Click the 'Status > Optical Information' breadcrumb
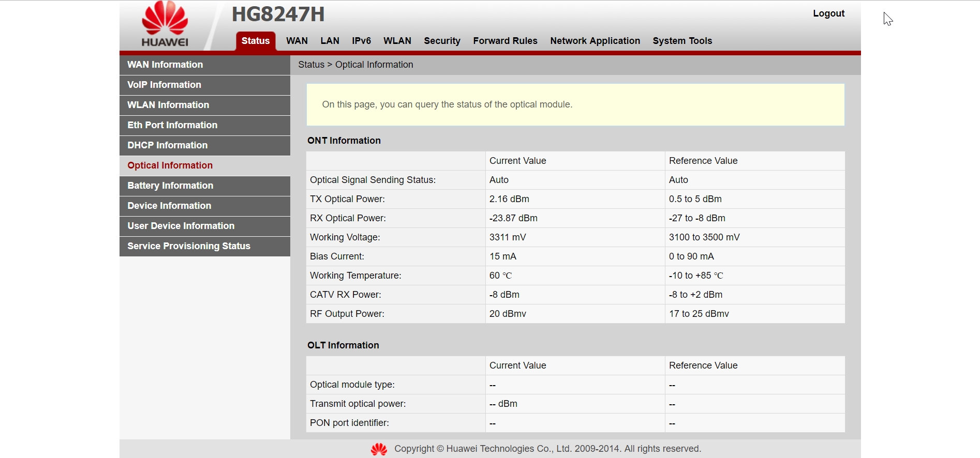This screenshot has width=980, height=458. pos(355,65)
